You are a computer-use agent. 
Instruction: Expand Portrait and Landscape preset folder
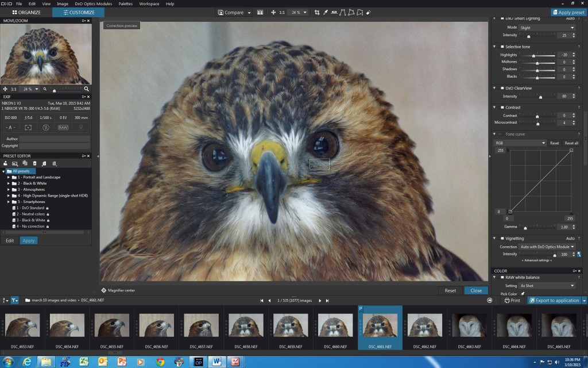tap(9, 177)
